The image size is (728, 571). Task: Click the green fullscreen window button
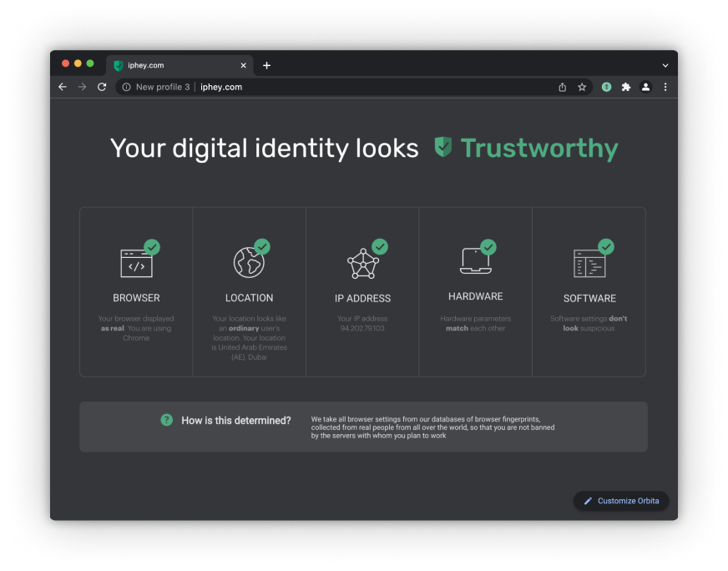pyautogui.click(x=90, y=63)
